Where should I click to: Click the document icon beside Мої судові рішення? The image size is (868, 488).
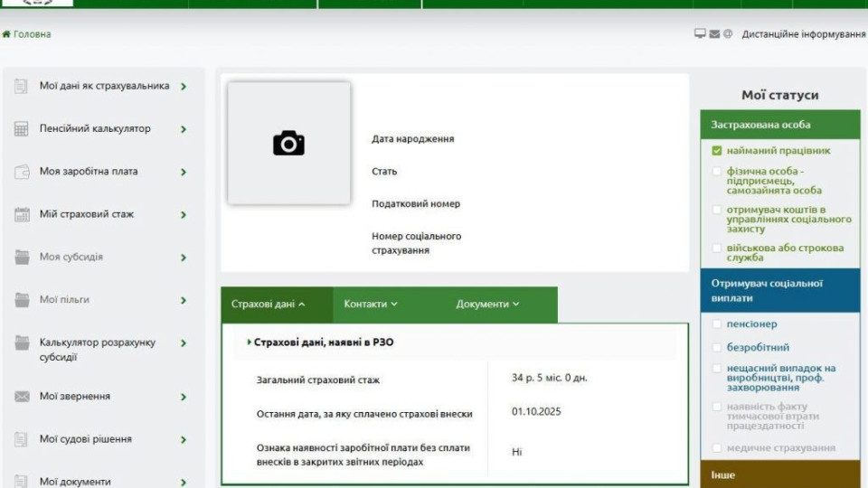tap(21, 439)
